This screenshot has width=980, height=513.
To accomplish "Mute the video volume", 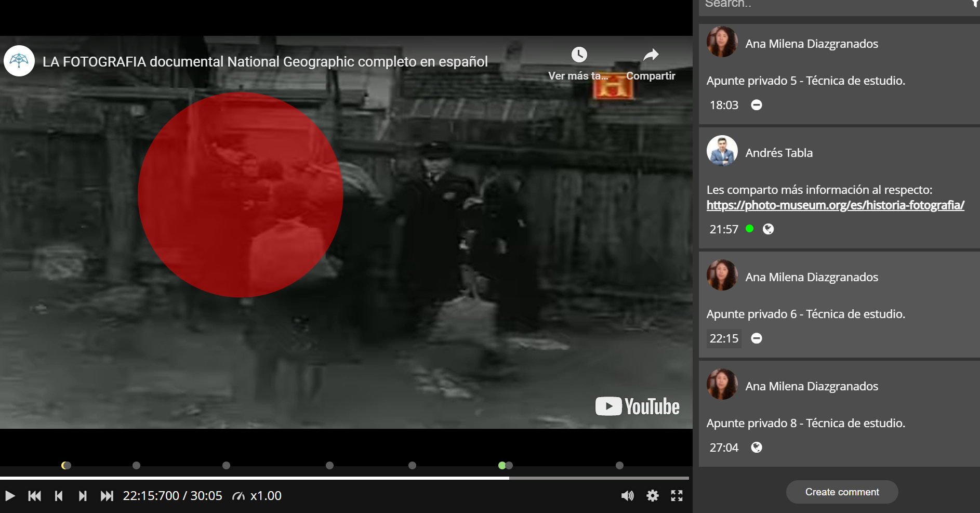I will 628,496.
